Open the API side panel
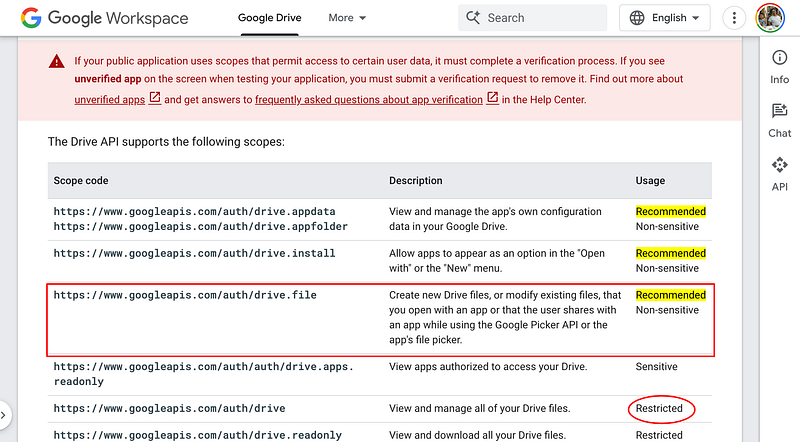Image resolution: width=800 pixels, height=442 pixels. point(779,172)
